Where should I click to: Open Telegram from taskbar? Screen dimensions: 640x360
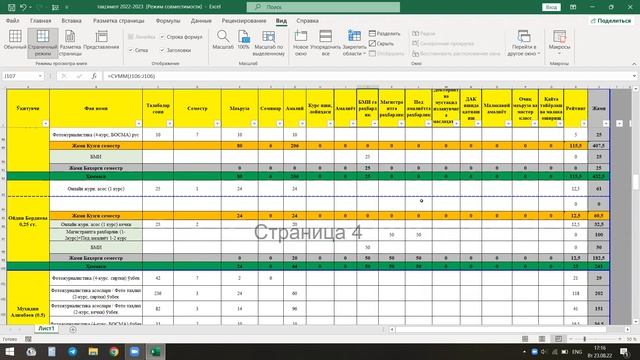pyautogui.click(x=72, y=351)
